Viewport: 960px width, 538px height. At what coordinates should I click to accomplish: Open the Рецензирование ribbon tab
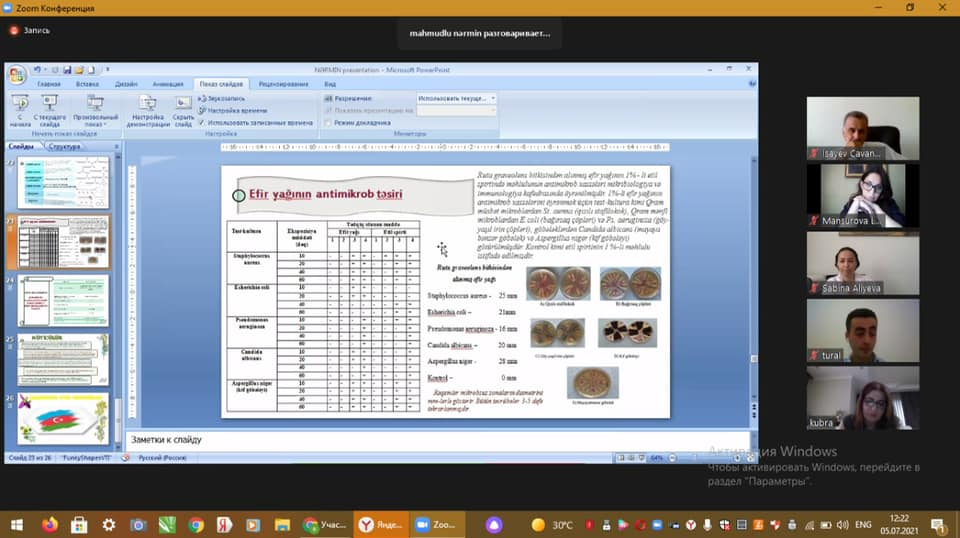(283, 84)
